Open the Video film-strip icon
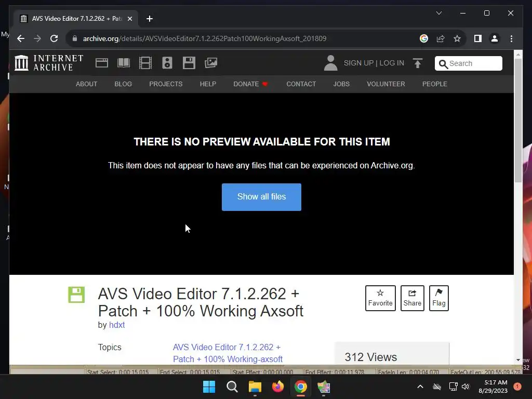This screenshot has height=399, width=532. (x=145, y=63)
